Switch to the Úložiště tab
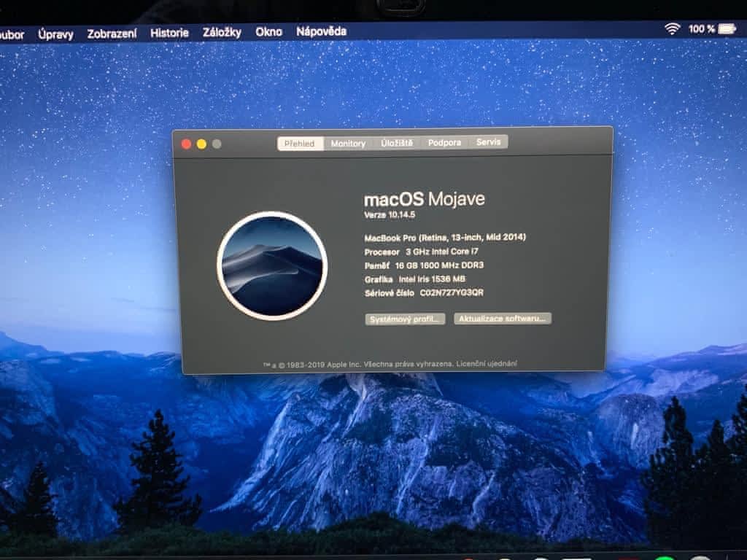 pyautogui.click(x=397, y=143)
